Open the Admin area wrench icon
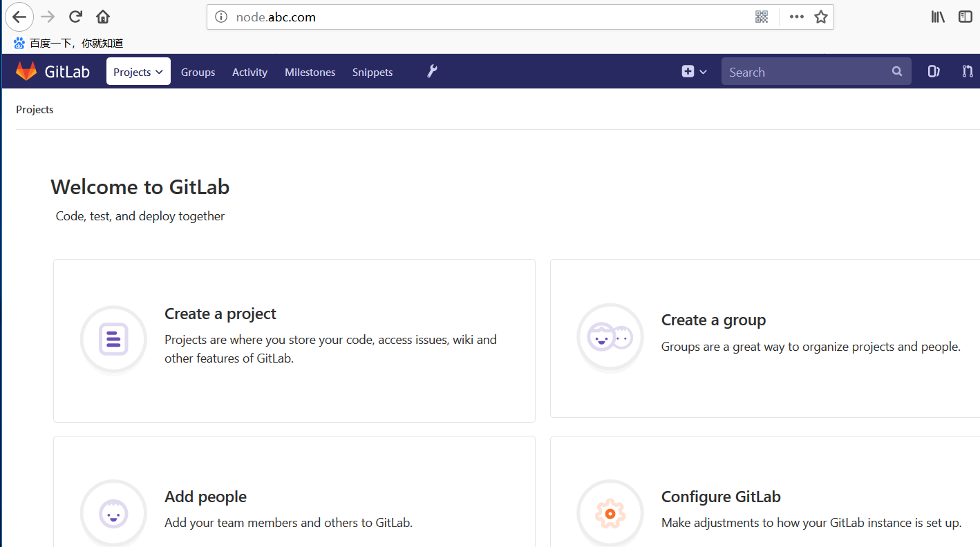 coord(432,71)
